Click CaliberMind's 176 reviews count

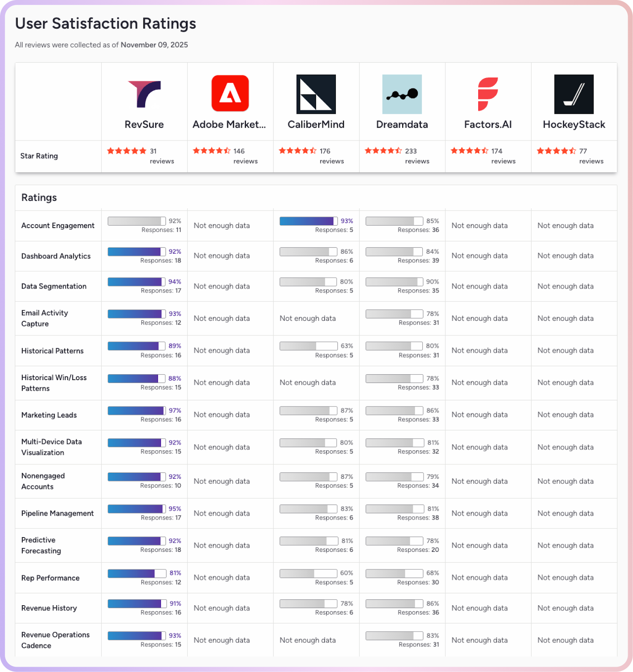[x=332, y=156]
